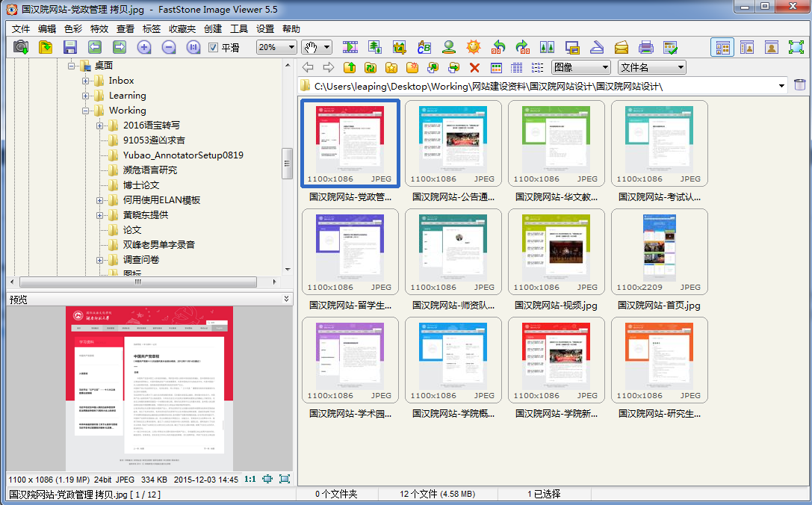Toggle the 平滑 smooth checkbox
Screen dimensions: 812x505
tap(213, 47)
